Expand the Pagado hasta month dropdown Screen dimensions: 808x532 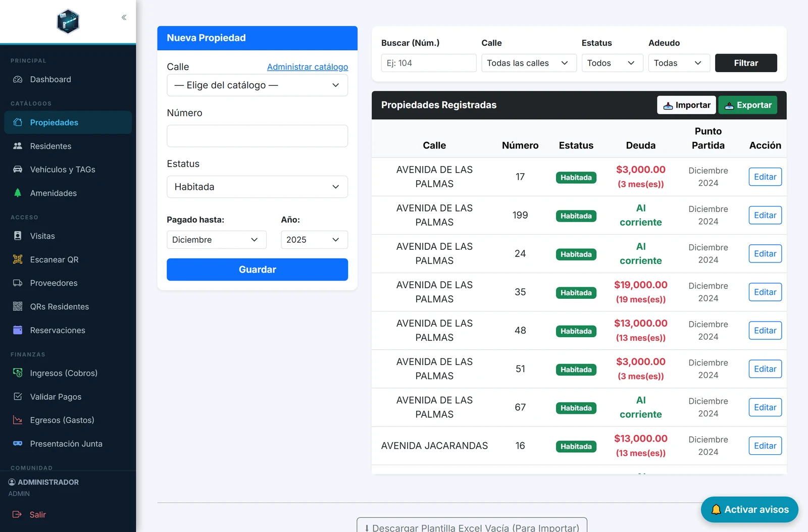(x=216, y=240)
